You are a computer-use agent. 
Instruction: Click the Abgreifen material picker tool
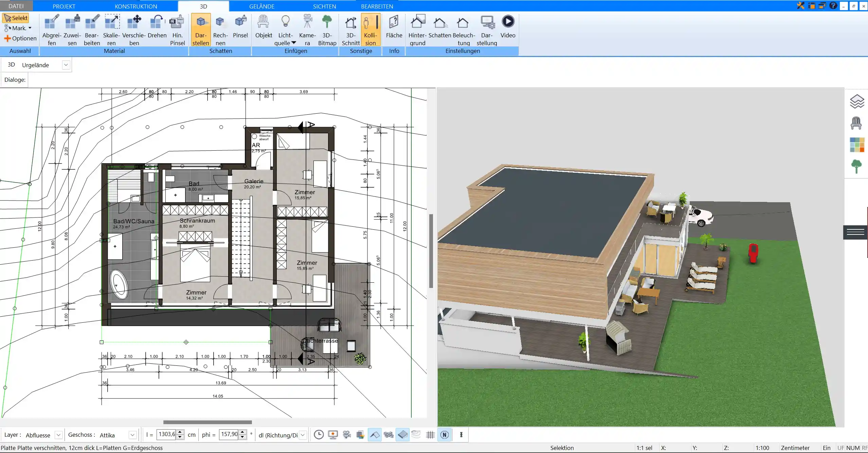click(52, 30)
